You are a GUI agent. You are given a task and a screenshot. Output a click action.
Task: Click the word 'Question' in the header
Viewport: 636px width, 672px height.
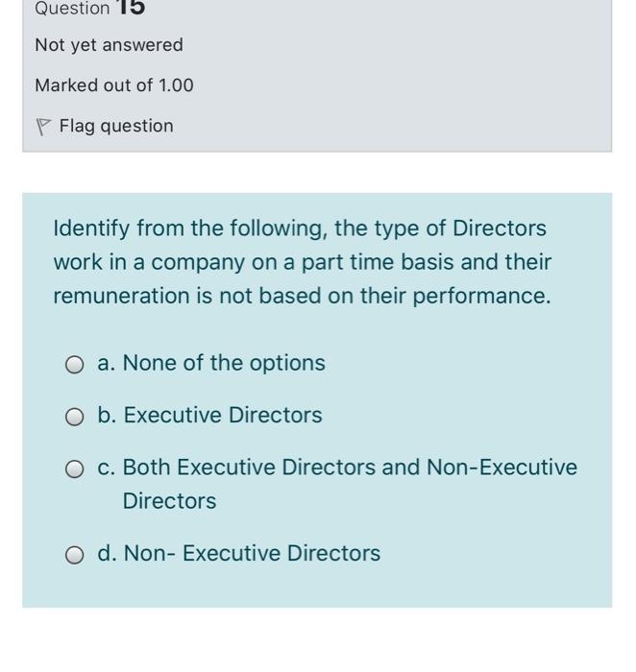[x=72, y=8]
